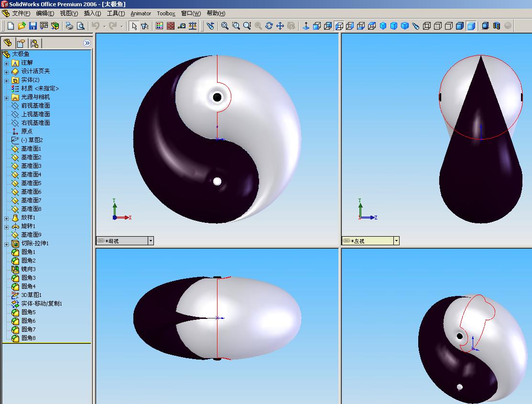Screen dimensions: 532x404
Task: Expand the 实体(2) bodies node
Action: [6, 80]
